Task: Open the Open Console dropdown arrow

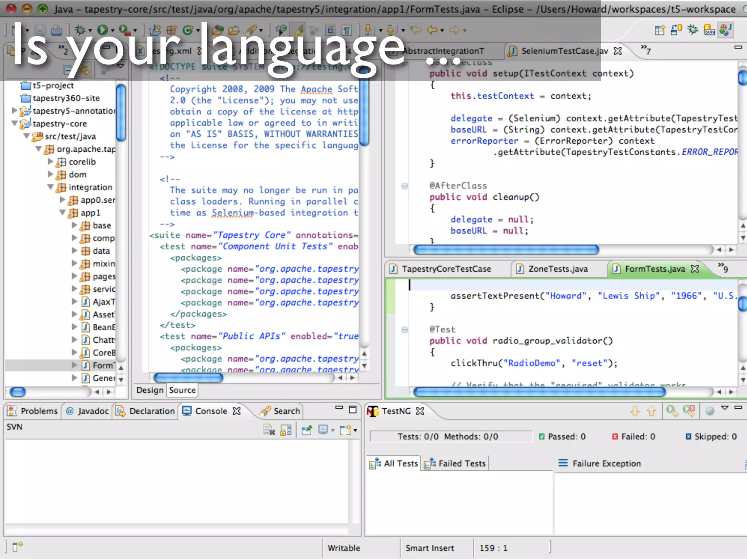Action: point(355,431)
